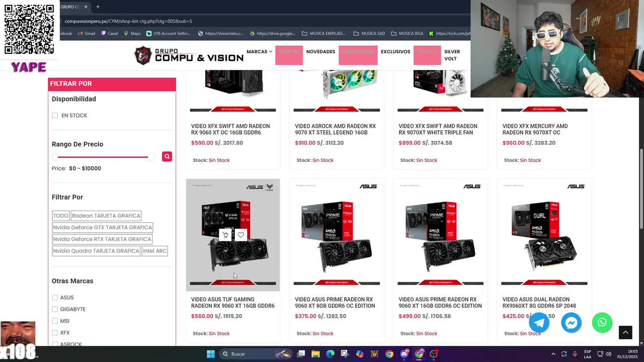Open the WhatsApp chat bubble
This screenshot has height=362, width=644.
[602, 322]
